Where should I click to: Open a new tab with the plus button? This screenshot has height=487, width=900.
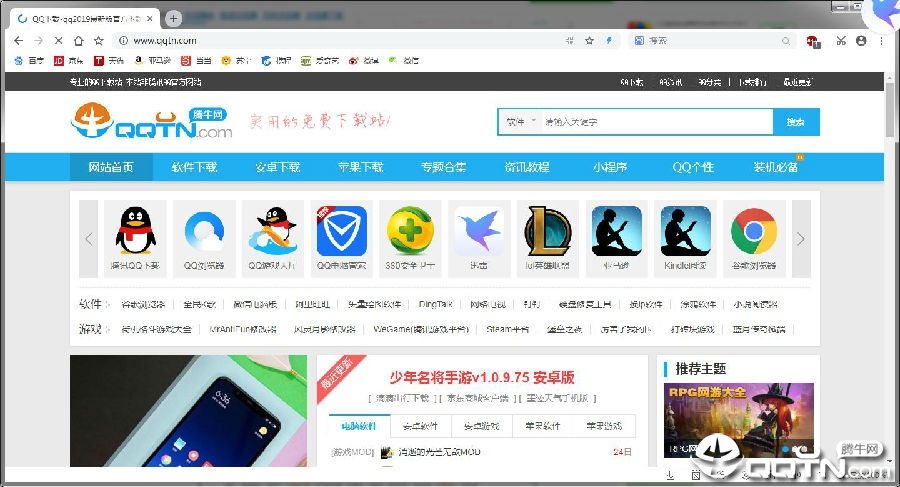coord(173,18)
